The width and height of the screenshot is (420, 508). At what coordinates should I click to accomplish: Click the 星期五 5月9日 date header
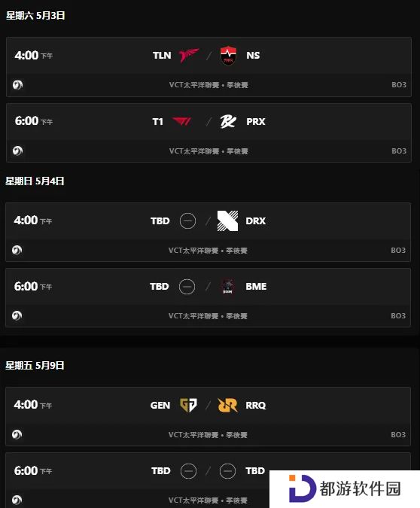pos(35,365)
